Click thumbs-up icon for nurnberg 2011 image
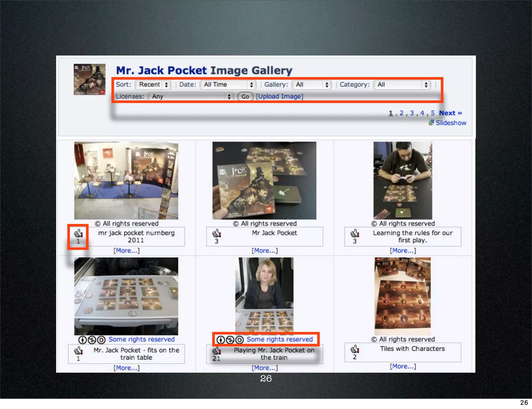The image size is (532, 409). point(78,233)
